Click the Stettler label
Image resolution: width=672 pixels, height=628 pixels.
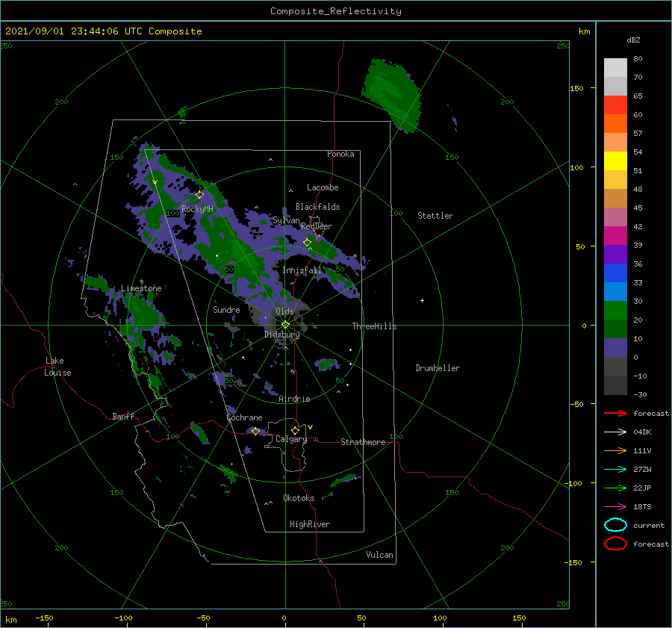pyautogui.click(x=435, y=216)
